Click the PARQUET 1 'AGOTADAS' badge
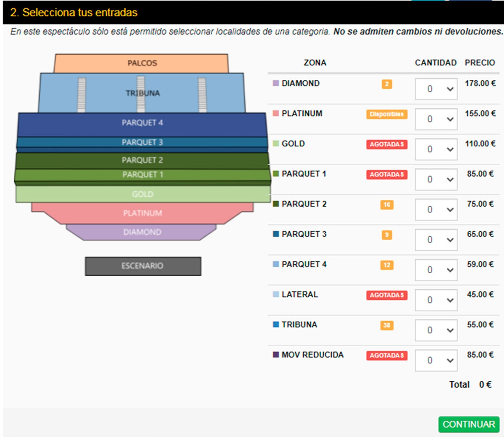The width and height of the screenshot is (504, 437). coord(387,175)
